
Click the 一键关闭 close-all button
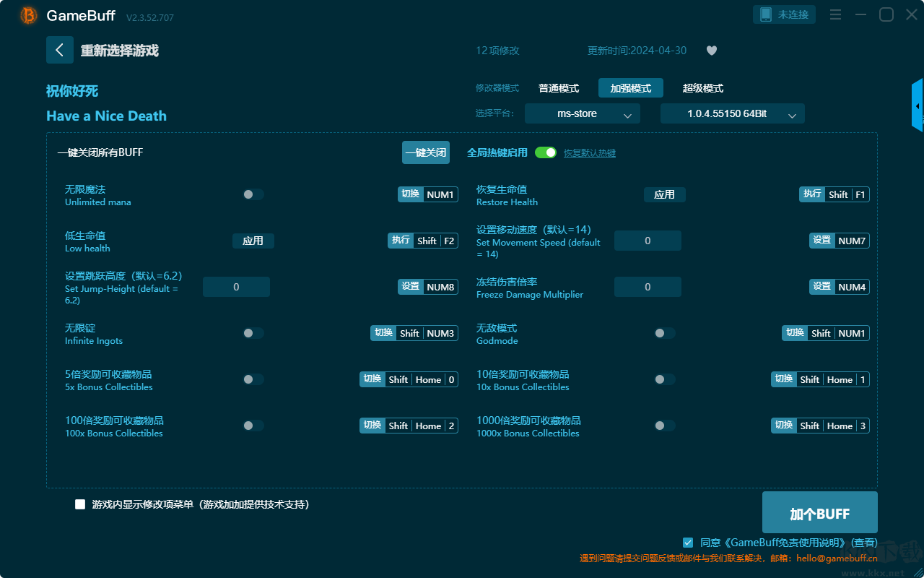tap(426, 152)
